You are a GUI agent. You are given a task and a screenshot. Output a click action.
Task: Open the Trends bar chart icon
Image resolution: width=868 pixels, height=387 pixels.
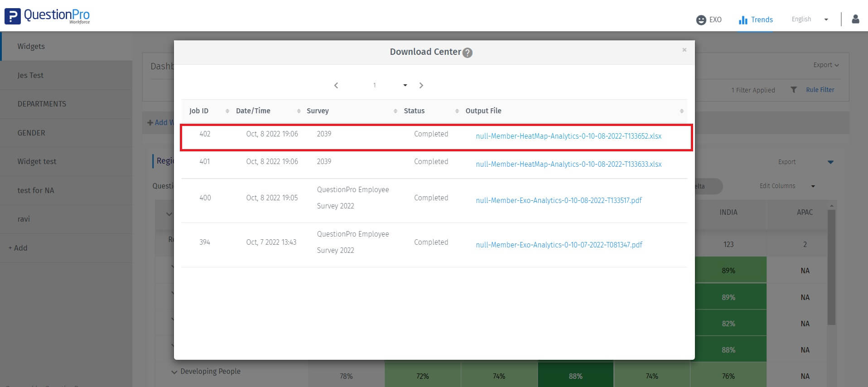point(743,20)
